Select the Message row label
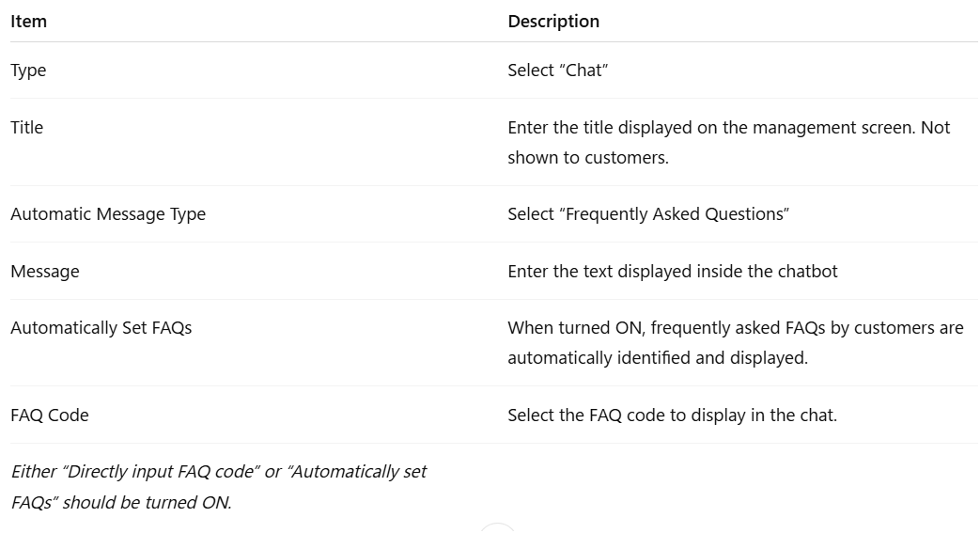This screenshot has height=533, width=980. 45,272
